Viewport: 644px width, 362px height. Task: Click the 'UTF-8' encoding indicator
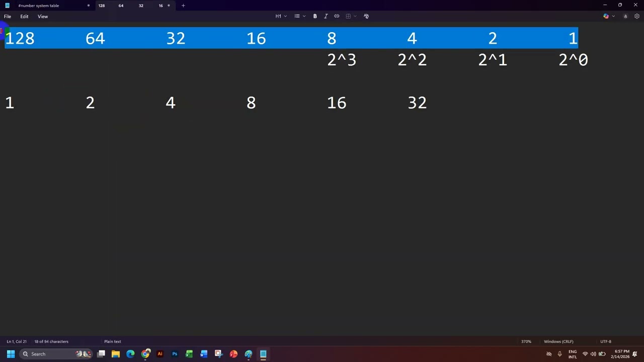606,341
